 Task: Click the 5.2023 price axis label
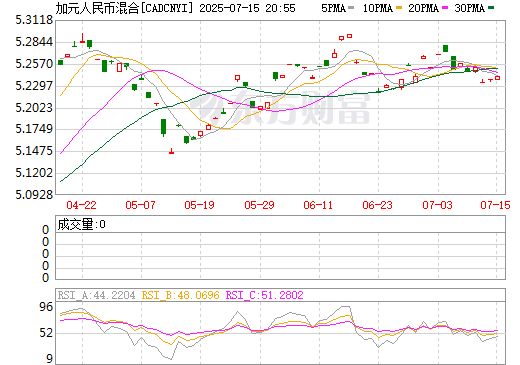34,108
